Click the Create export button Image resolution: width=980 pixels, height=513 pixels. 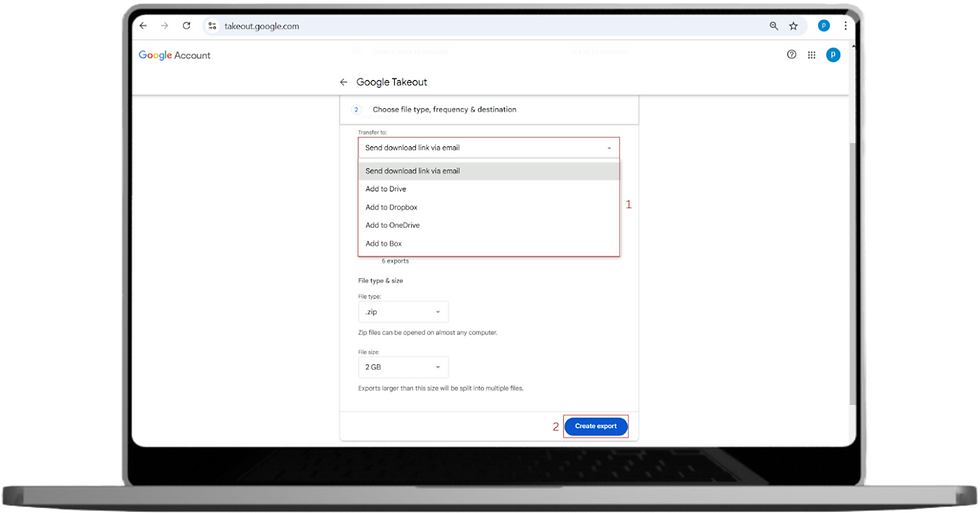596,426
